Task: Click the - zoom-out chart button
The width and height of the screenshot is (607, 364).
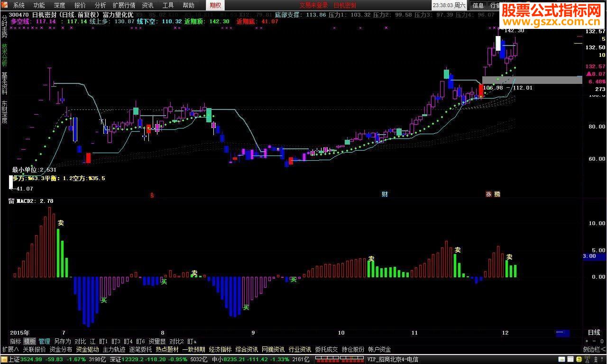Action: (593, 341)
